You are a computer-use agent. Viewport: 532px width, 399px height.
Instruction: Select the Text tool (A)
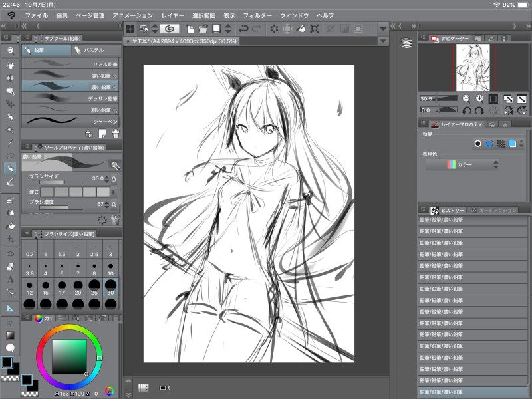pos(10,279)
